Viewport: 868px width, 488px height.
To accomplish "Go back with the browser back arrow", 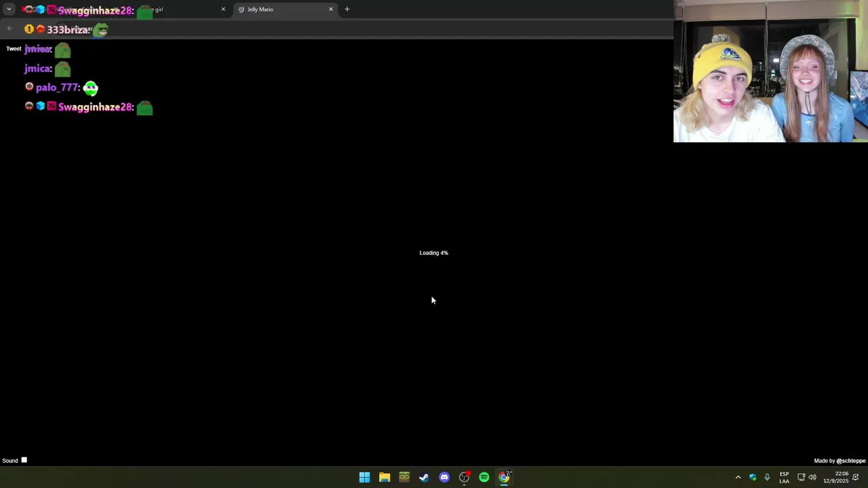I will [x=9, y=28].
